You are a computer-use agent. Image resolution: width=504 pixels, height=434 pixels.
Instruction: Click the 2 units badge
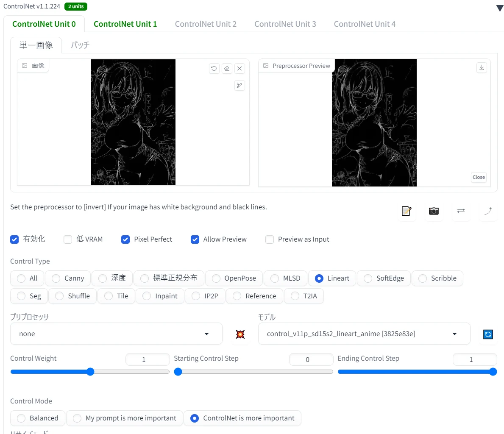coord(76,6)
